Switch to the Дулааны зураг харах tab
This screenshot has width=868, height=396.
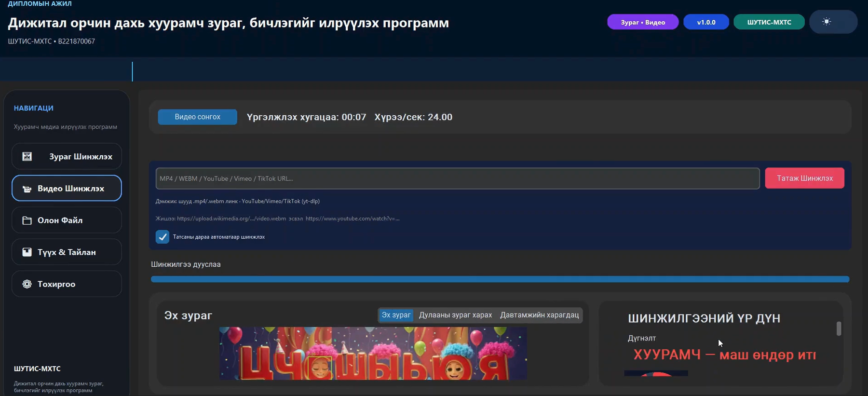coord(455,315)
